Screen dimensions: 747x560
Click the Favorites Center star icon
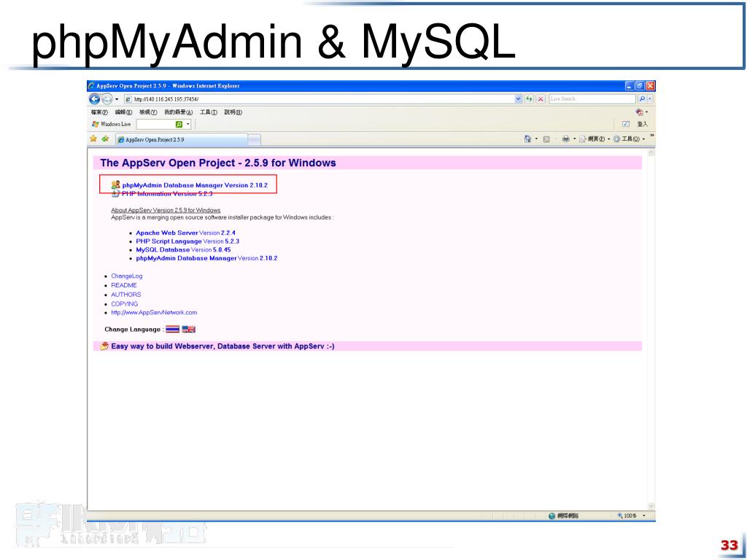coord(93,139)
